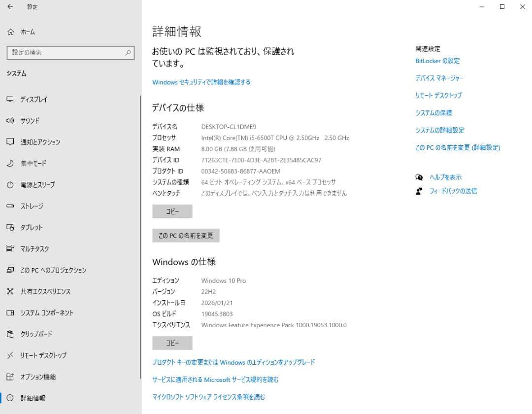Open プロダクト キーの変更 upgrade link
The width and height of the screenshot is (532, 414).
pyautogui.click(x=233, y=362)
